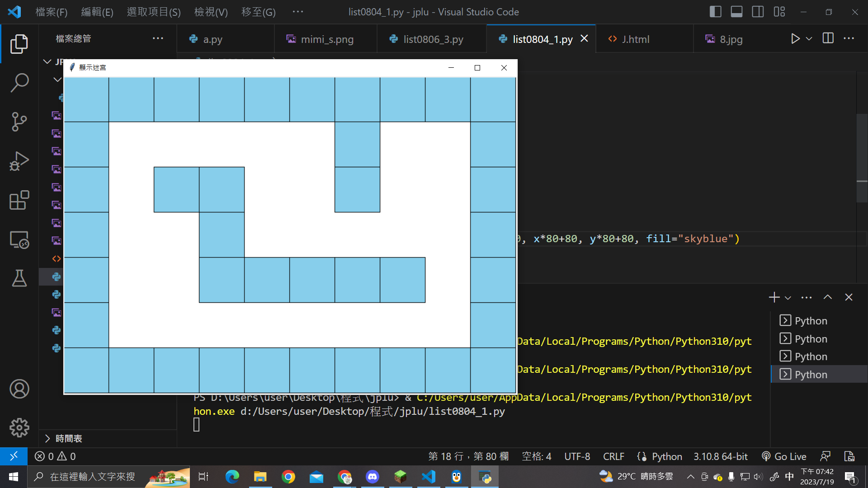Open the Extensions view

tap(19, 200)
